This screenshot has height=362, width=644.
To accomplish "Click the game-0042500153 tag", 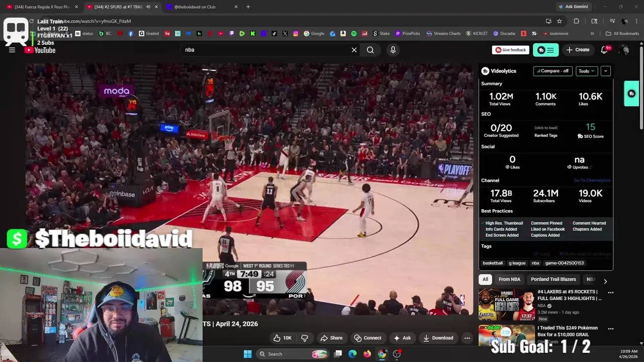I will (x=565, y=263).
